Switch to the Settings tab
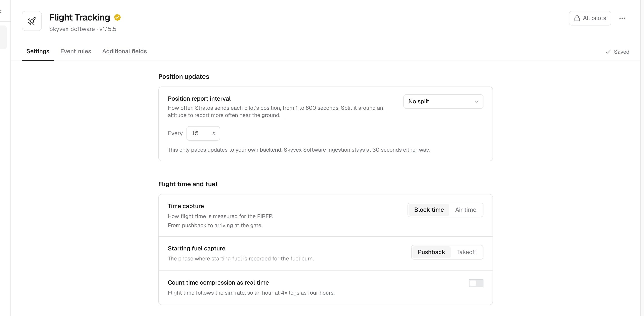 (x=38, y=51)
